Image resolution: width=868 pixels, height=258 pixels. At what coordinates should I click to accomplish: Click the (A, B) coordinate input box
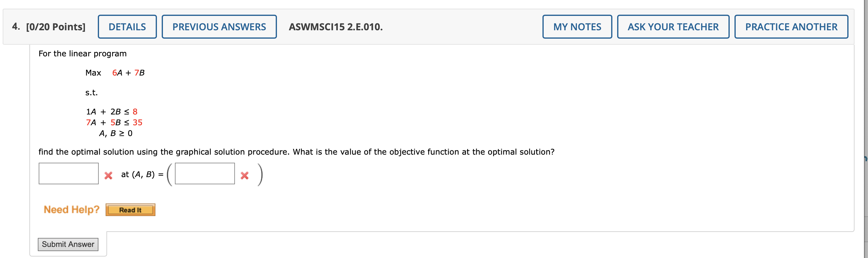[x=204, y=174]
